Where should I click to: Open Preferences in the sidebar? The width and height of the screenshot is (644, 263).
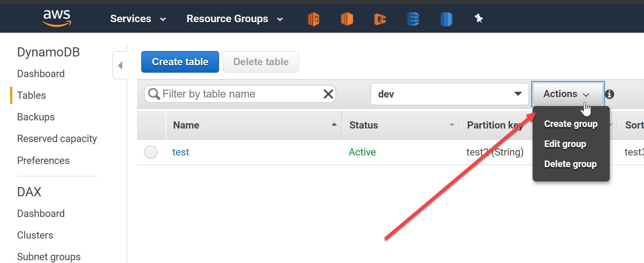(43, 160)
